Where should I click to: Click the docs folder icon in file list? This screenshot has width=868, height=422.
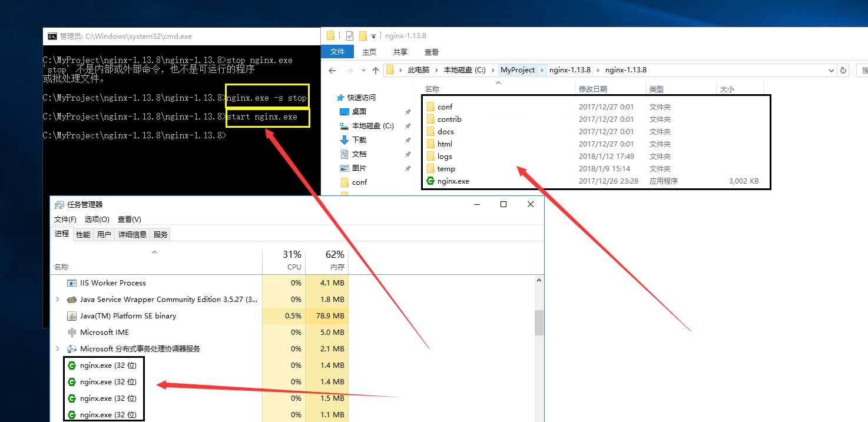tap(430, 132)
